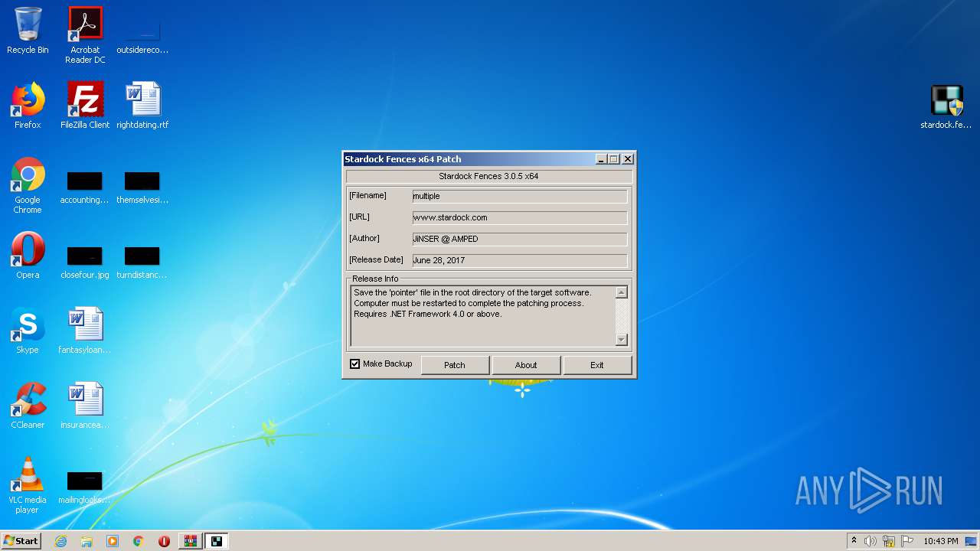980x551 pixels.
Task: Maximize the Stardock Fences patch window
Action: (x=614, y=159)
